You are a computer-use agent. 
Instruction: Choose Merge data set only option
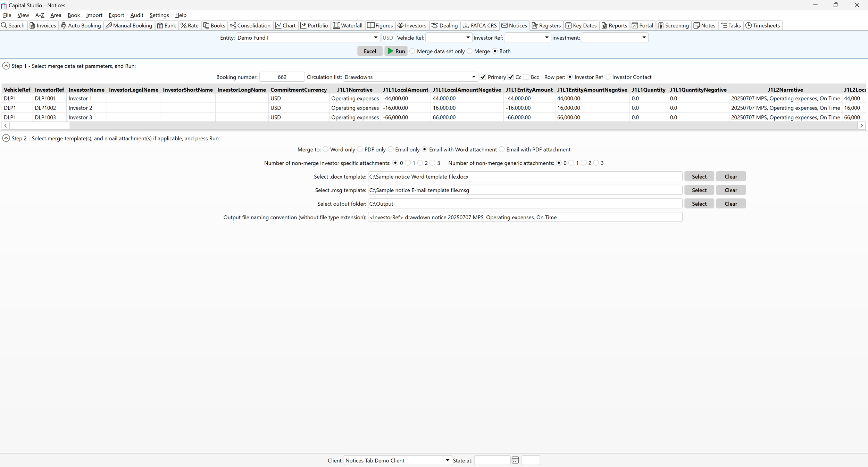tap(412, 51)
